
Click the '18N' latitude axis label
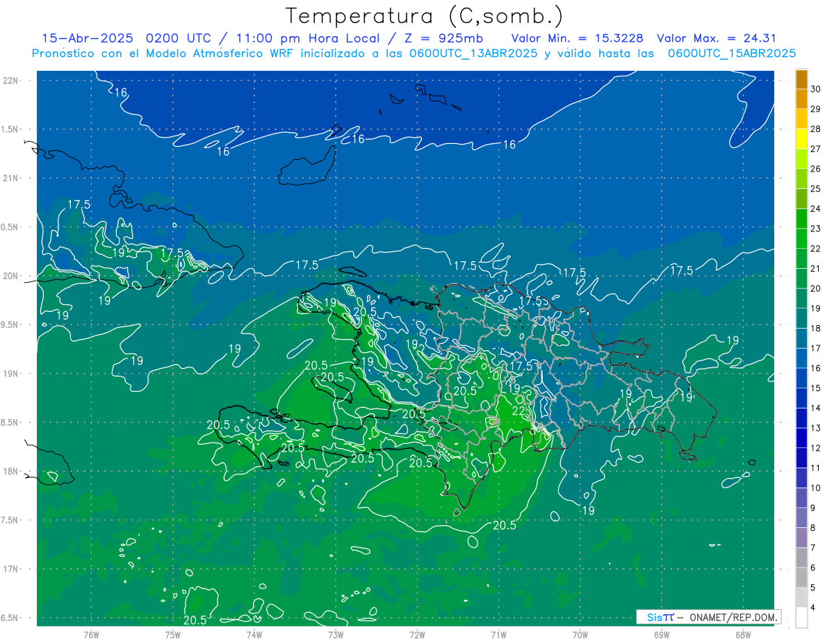click(x=12, y=472)
